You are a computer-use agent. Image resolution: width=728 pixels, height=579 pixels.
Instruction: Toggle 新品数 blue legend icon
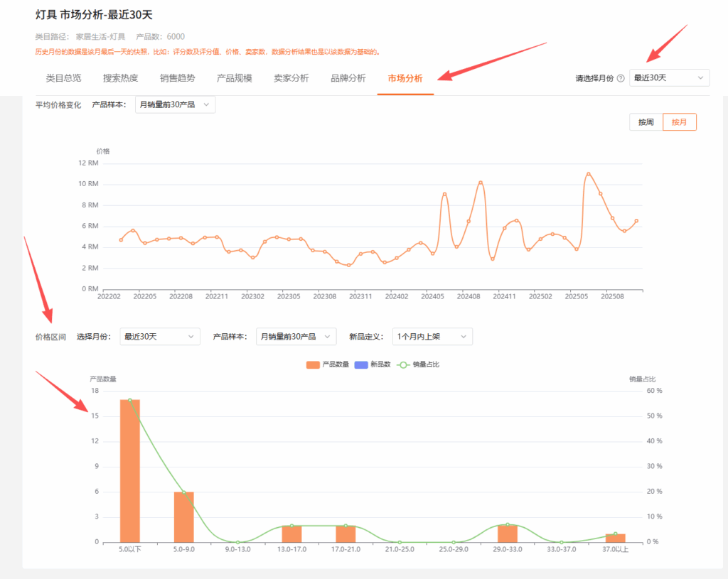[360, 364]
